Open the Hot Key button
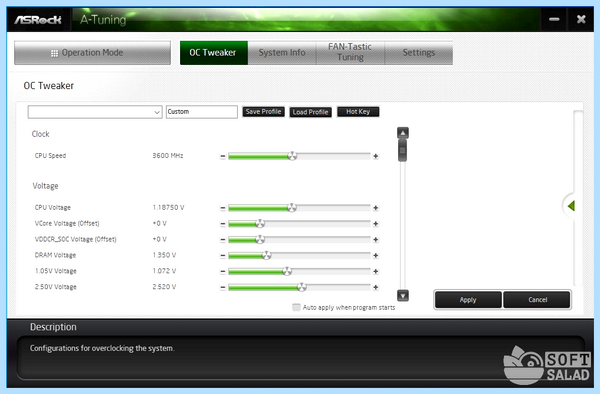600x394 pixels. tap(358, 112)
